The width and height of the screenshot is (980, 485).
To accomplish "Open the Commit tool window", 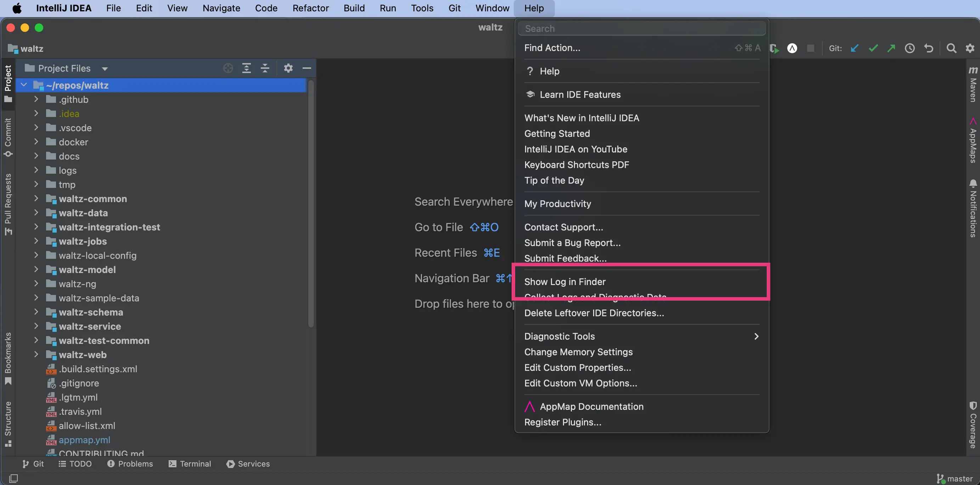I will tap(8, 137).
